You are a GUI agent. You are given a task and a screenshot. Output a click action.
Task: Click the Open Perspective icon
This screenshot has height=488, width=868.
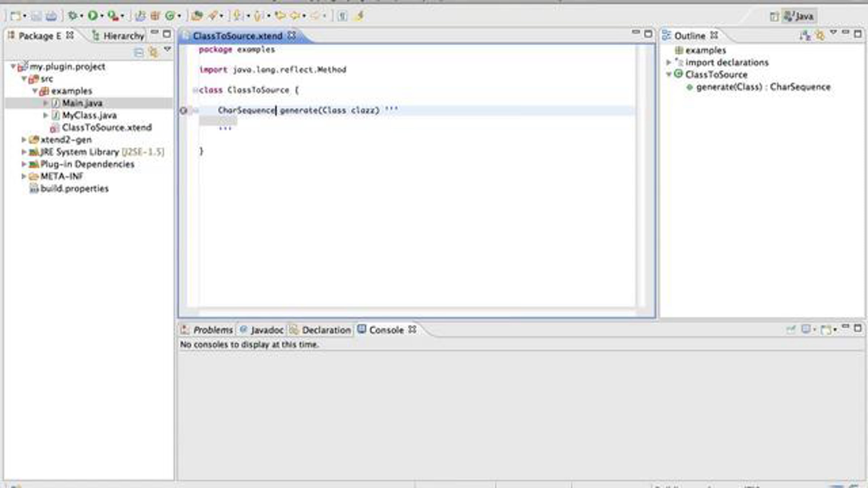coord(774,16)
